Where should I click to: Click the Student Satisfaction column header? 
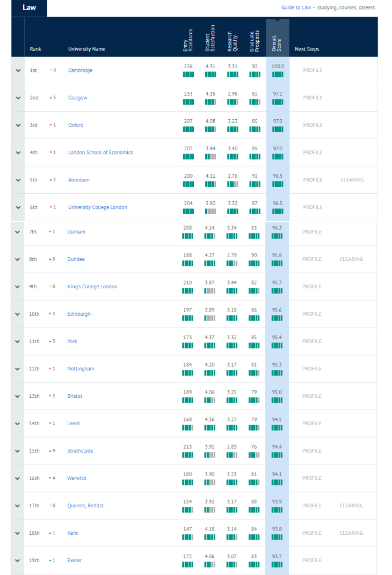[x=210, y=38]
